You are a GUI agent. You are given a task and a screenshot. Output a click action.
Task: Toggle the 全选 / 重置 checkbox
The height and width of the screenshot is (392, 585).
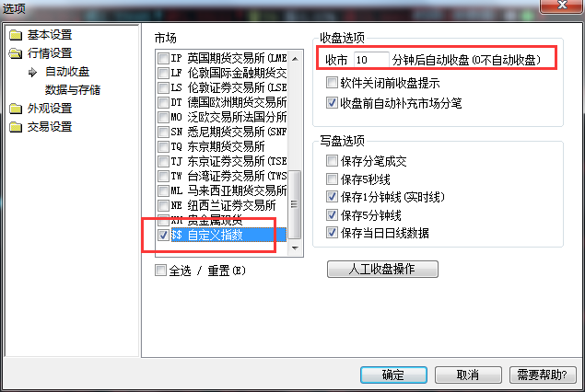click(x=160, y=271)
